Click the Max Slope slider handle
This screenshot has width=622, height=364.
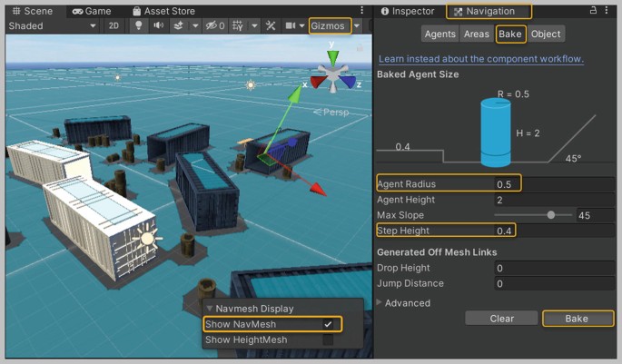tap(551, 215)
